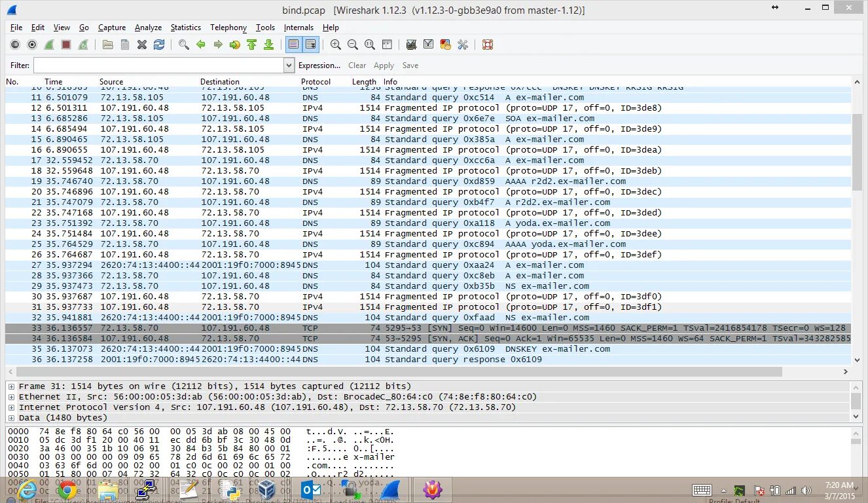Click the Save filter button
This screenshot has height=503, width=868.
point(410,65)
